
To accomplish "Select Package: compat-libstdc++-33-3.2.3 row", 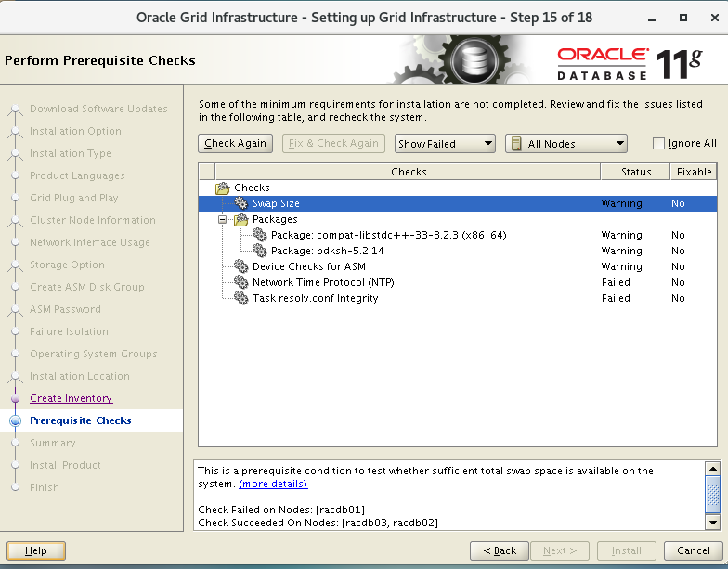I will 457,235.
